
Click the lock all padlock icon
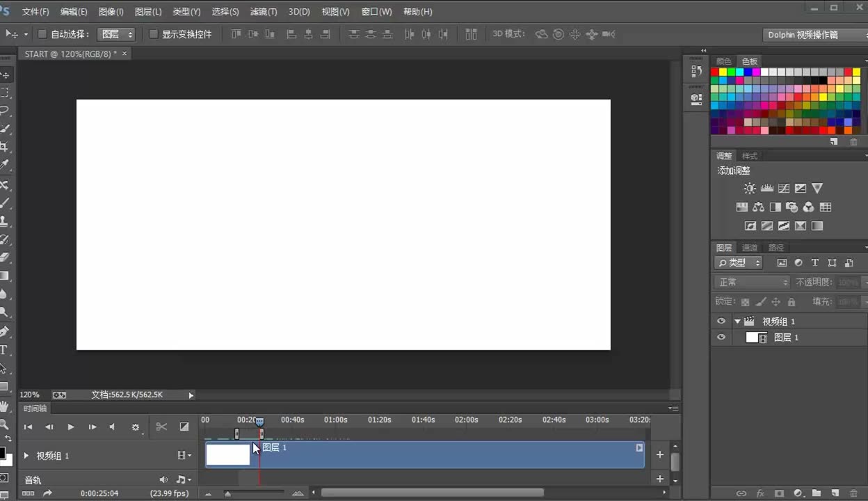point(791,302)
